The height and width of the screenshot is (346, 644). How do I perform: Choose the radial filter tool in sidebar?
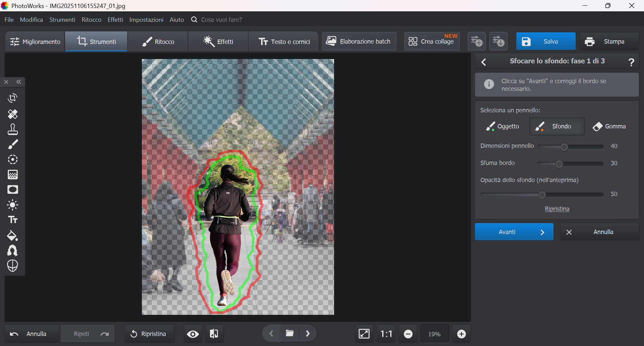13,160
